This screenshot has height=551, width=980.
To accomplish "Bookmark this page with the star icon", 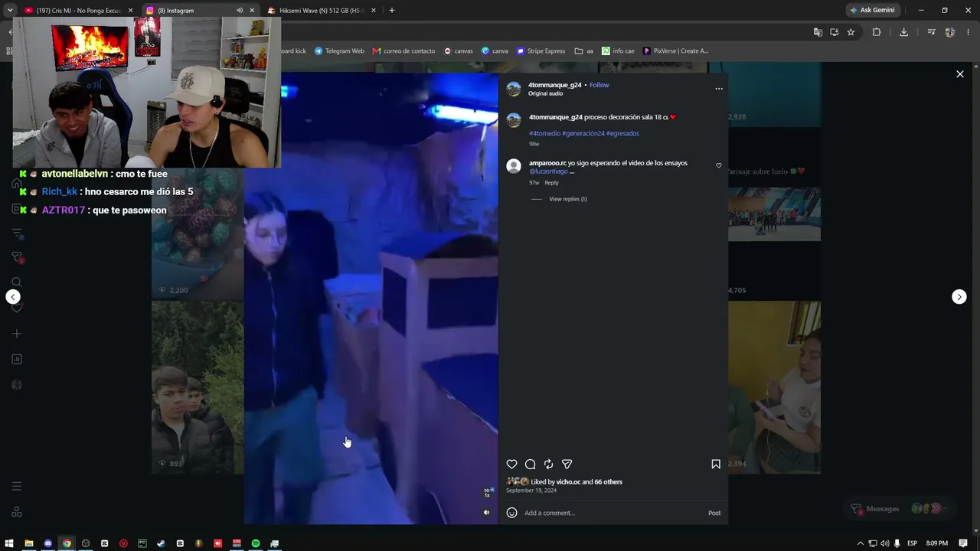I will coord(851,32).
